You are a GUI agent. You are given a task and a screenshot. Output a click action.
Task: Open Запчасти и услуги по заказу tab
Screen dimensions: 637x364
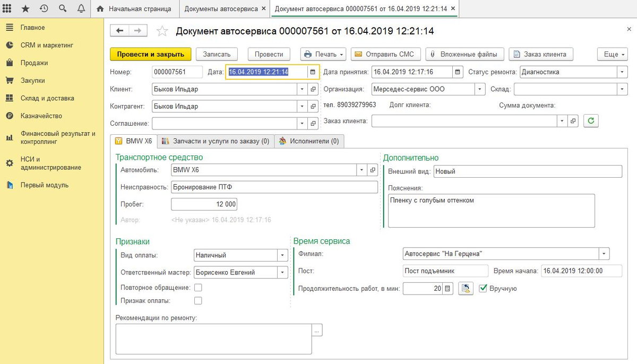click(216, 141)
